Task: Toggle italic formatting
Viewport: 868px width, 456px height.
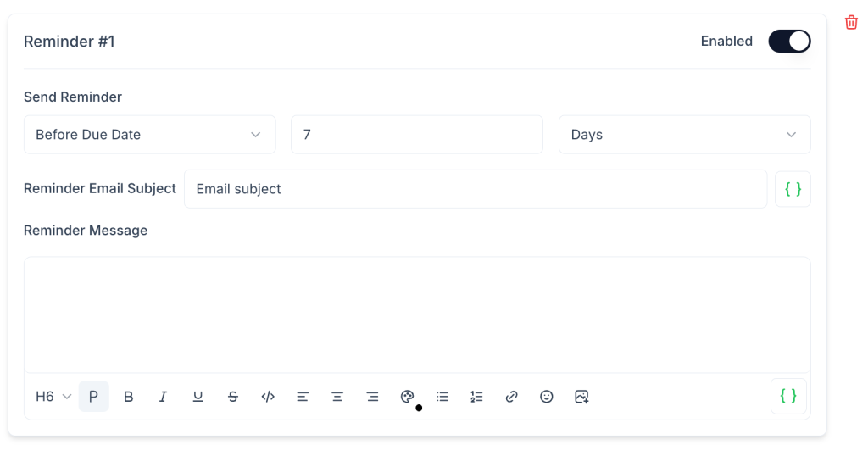Action: click(164, 397)
